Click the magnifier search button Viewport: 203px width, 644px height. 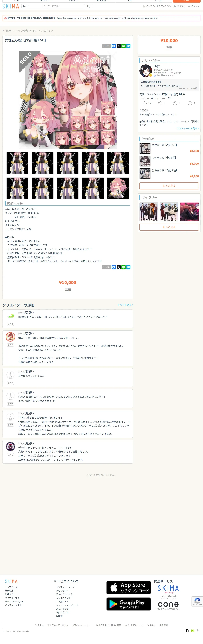pyautogui.click(x=88, y=6)
